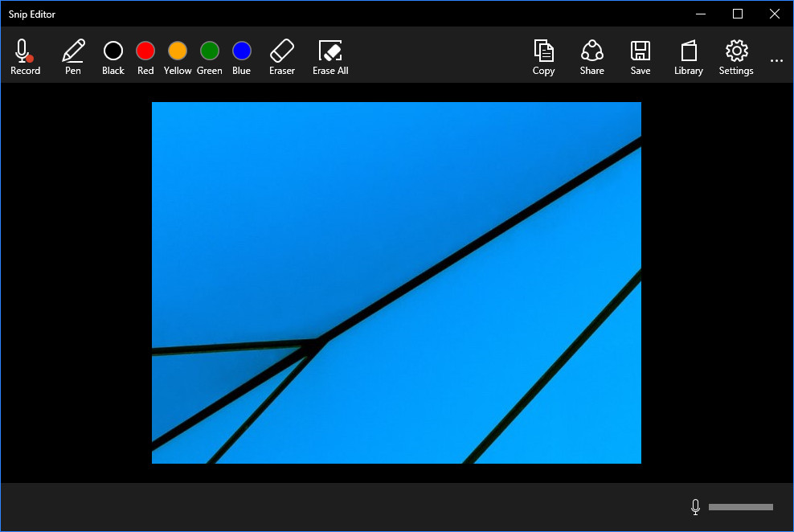Viewport: 794px width, 532px height.
Task: Save the snip with Save icon
Action: (x=640, y=57)
